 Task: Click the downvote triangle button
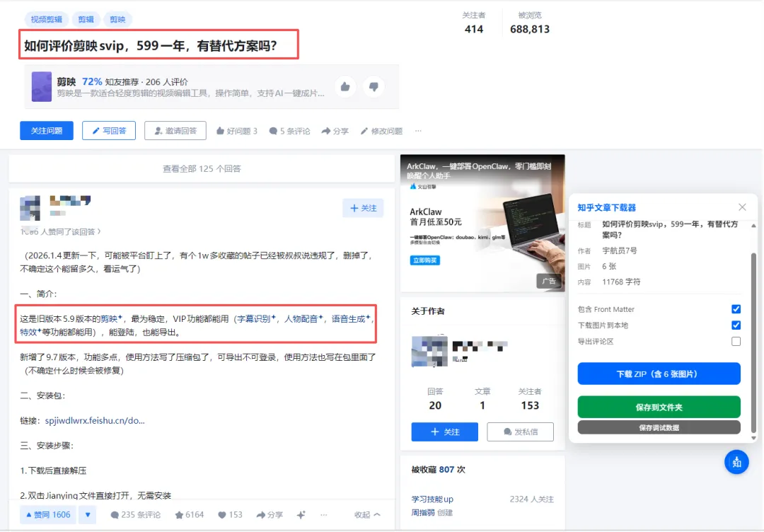tap(88, 514)
